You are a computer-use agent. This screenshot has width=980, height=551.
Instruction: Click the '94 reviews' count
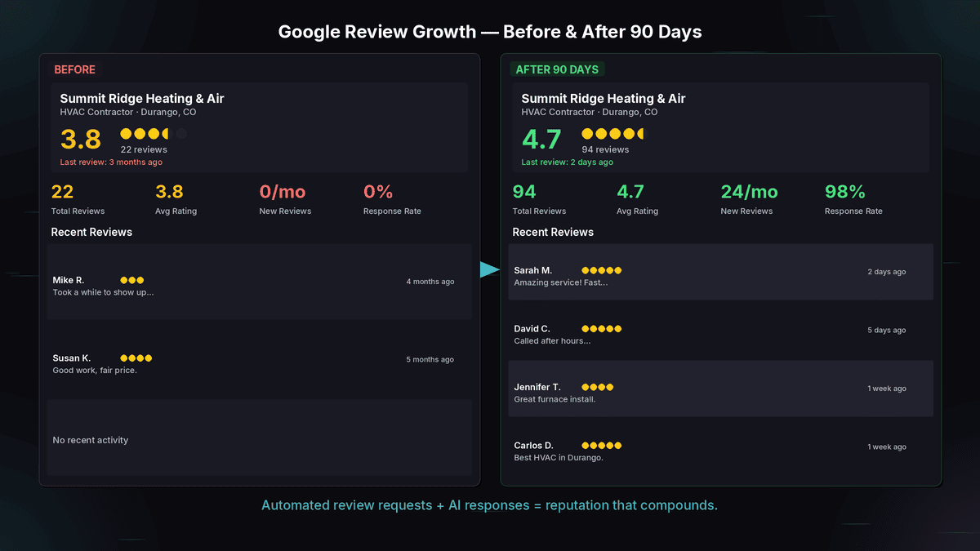(x=605, y=150)
